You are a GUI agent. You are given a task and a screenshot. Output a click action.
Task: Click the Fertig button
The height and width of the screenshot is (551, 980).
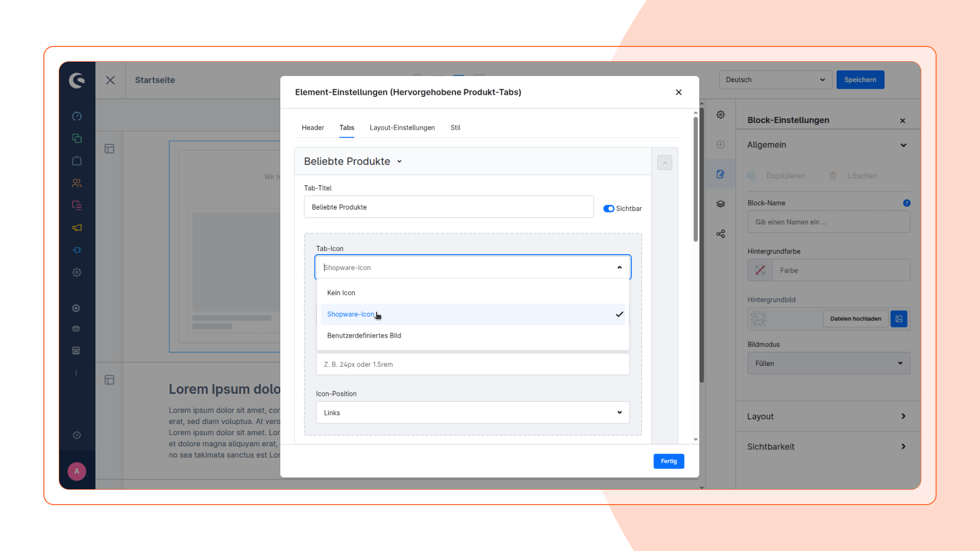coord(669,461)
